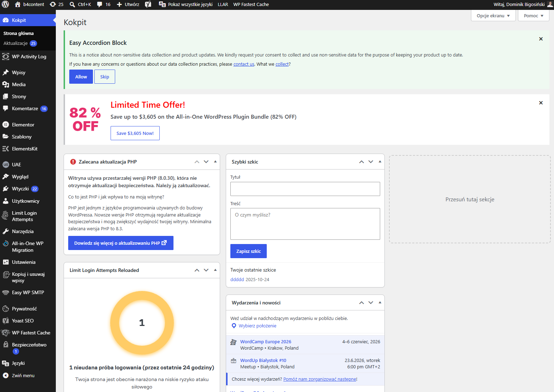Viewport: 554px width, 392px height.
Task: Open the Narzędzia tools menu
Action: click(28, 231)
